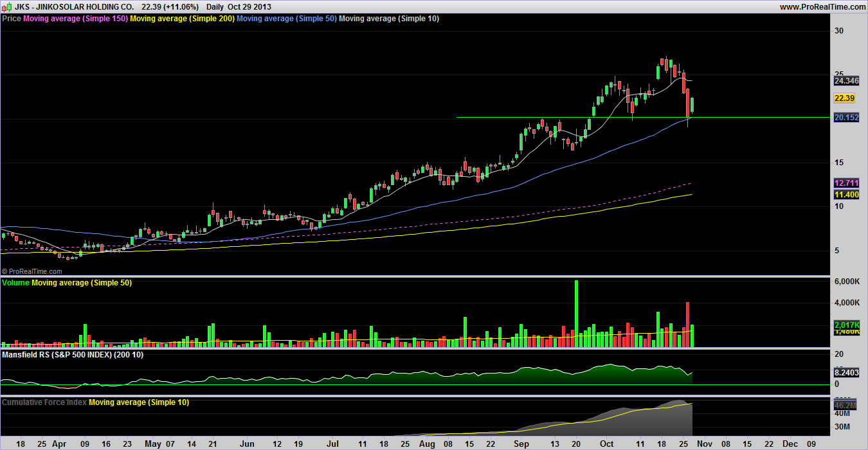Click the white Moving average (Simple 10) label
The height and width of the screenshot is (450, 868).
click(x=389, y=19)
